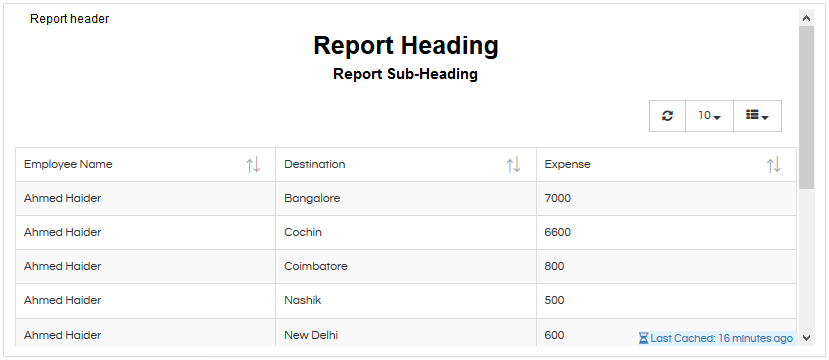
Task: Select the Coimbatore row employee name cell
Action: (x=145, y=266)
